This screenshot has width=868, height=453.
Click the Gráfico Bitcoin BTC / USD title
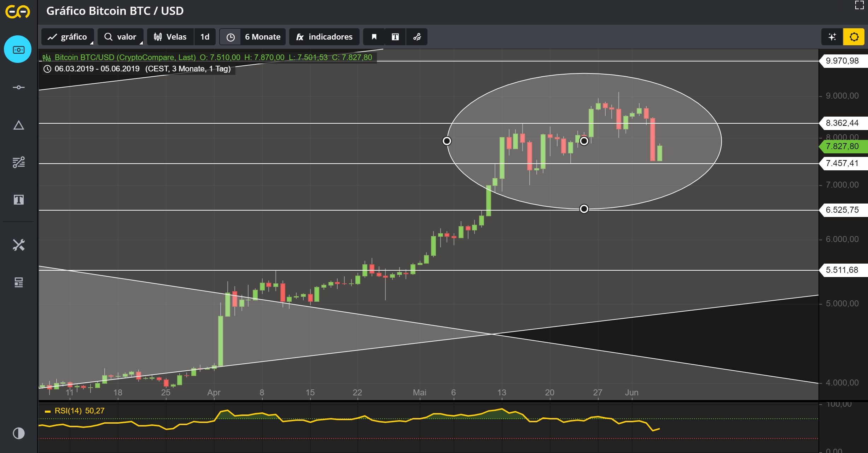(115, 11)
